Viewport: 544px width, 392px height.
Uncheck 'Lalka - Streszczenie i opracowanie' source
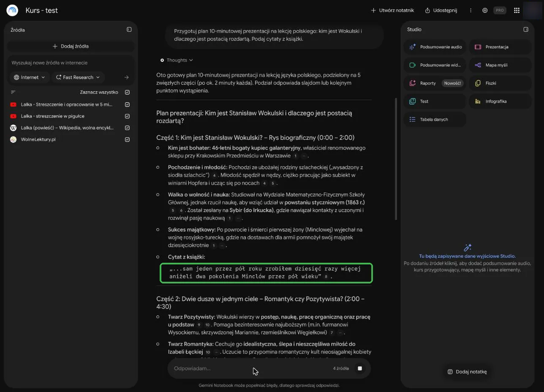coord(127,104)
